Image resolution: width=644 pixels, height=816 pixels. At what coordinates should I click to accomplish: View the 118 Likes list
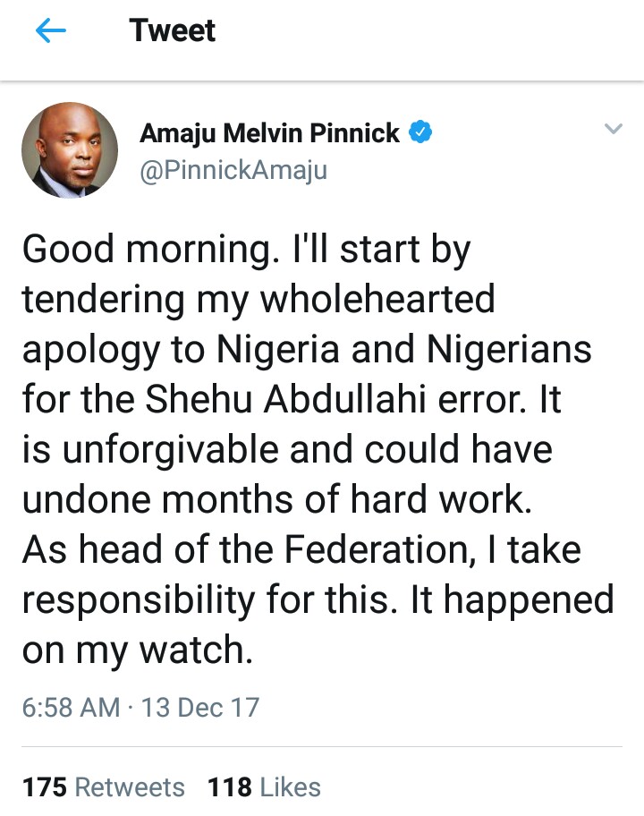pyautogui.click(x=264, y=787)
